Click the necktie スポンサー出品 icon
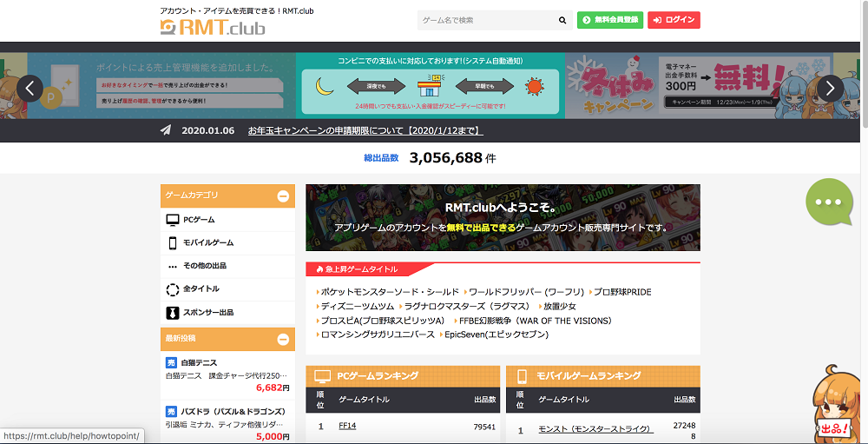 click(x=173, y=313)
